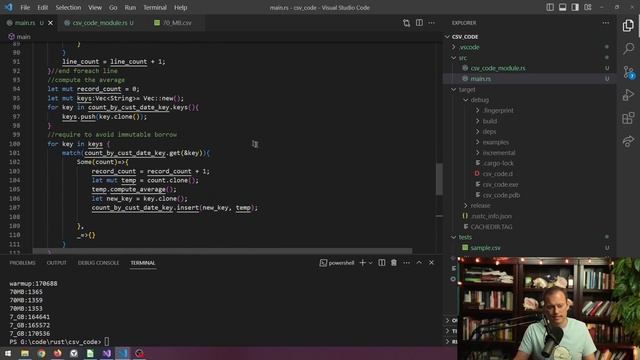The height and width of the screenshot is (360, 640).
Task: Click the split editor right icon
Action: [x=419, y=23]
